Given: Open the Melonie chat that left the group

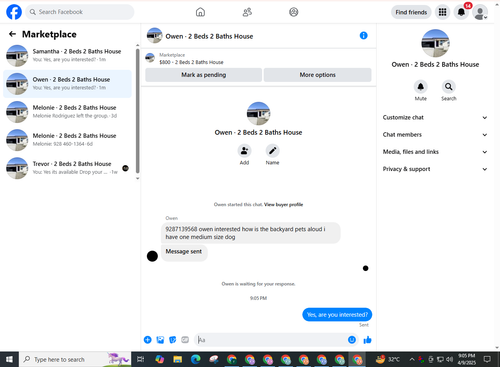Looking at the screenshot, I should [67, 112].
